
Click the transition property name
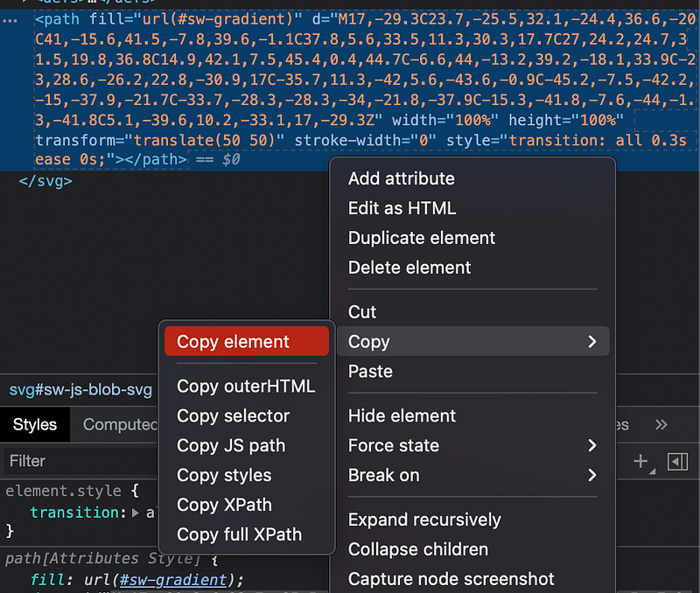[x=74, y=513]
